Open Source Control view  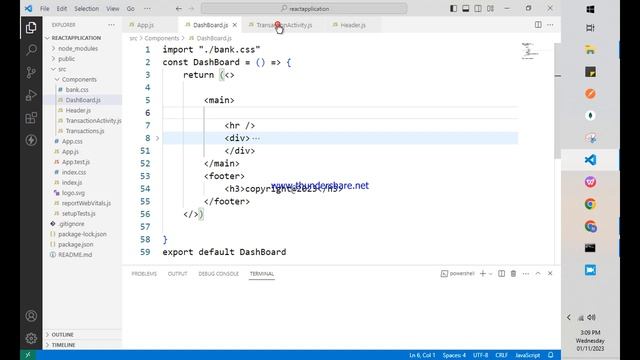[31, 73]
